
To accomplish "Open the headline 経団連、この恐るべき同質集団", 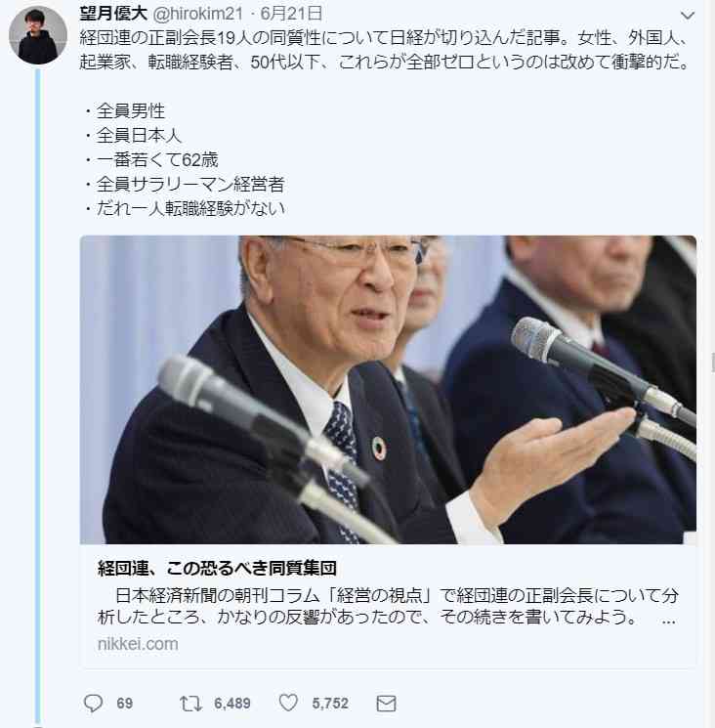I will (x=217, y=568).
